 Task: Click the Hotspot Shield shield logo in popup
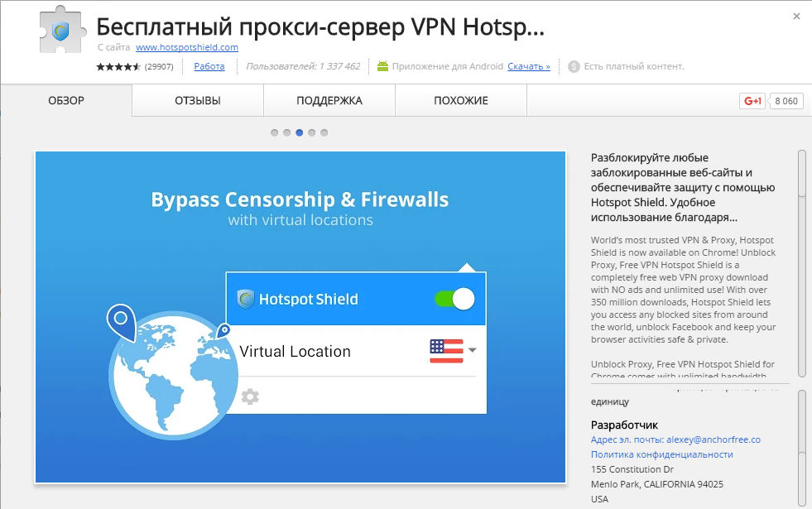point(246,299)
